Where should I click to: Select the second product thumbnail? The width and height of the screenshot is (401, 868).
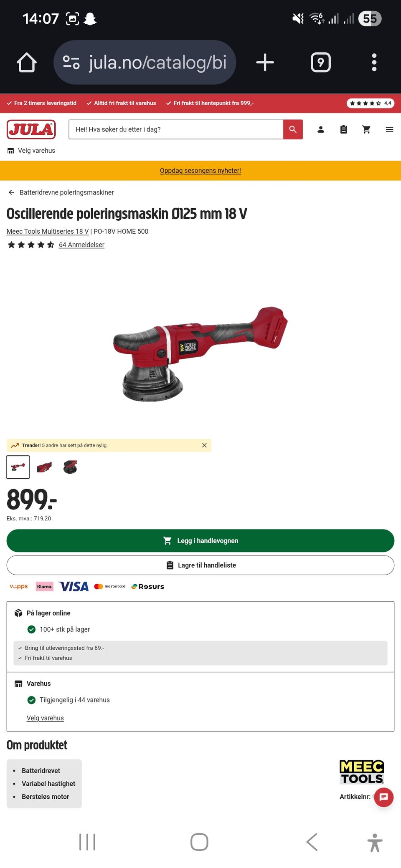[44, 467]
